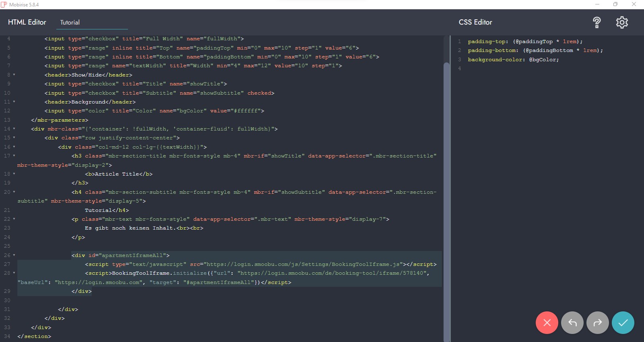
Task: Open the help question mark icon
Action: 597,23
